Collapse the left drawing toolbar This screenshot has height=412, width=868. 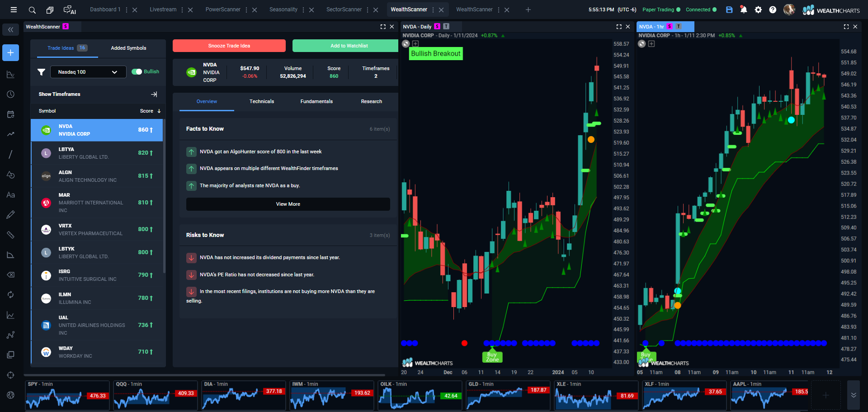10,30
